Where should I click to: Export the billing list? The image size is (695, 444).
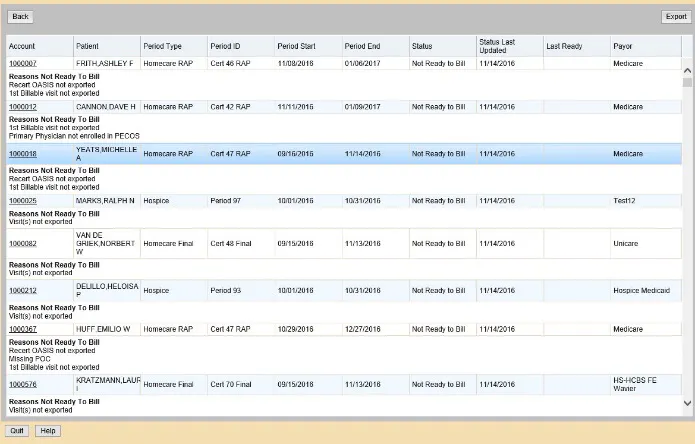(676, 17)
